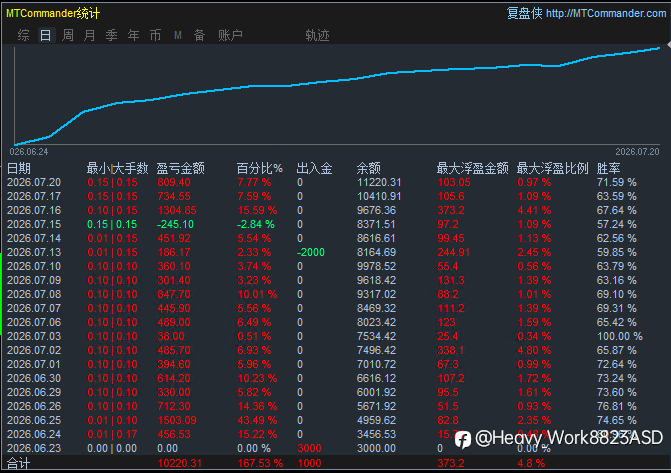
Task: Open the M tab
Action: (x=178, y=35)
